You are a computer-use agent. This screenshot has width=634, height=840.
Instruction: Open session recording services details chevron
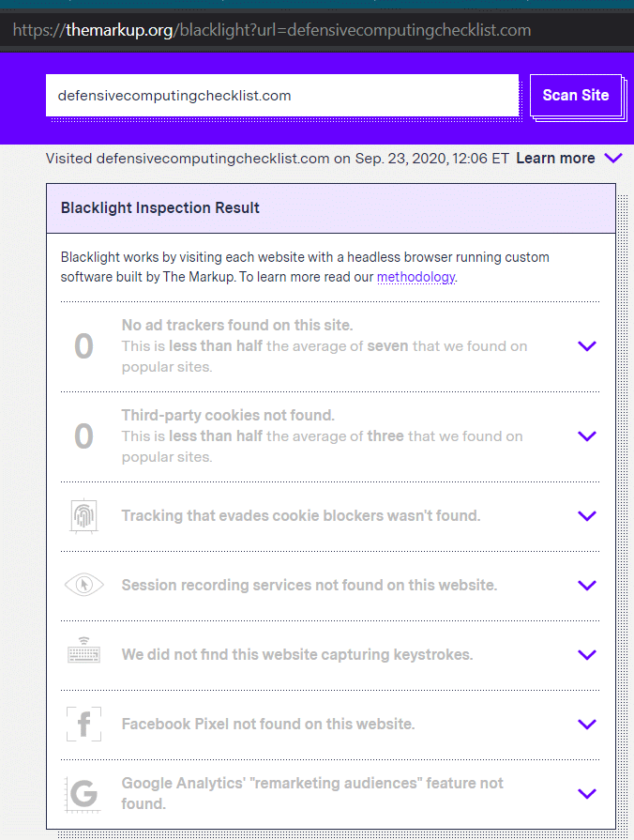587,586
